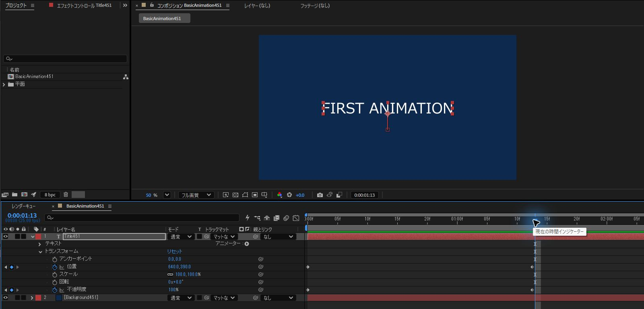Viewport: 644px width, 309px height.
Task: Toggle stopwatch for 位置 property
Action: click(55, 267)
